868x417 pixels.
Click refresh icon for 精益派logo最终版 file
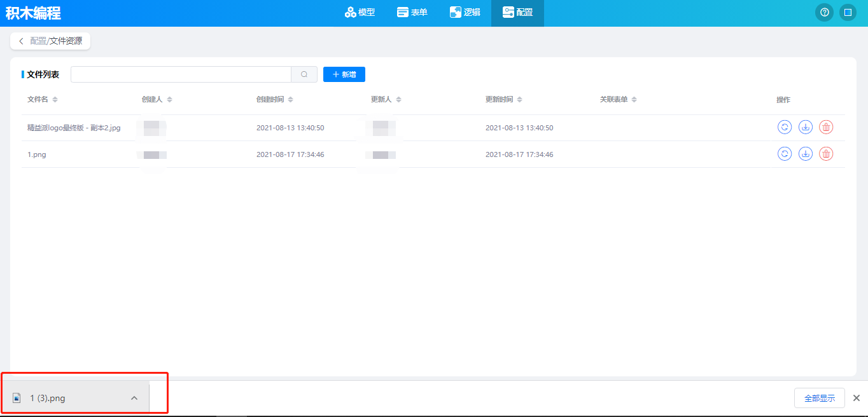785,127
